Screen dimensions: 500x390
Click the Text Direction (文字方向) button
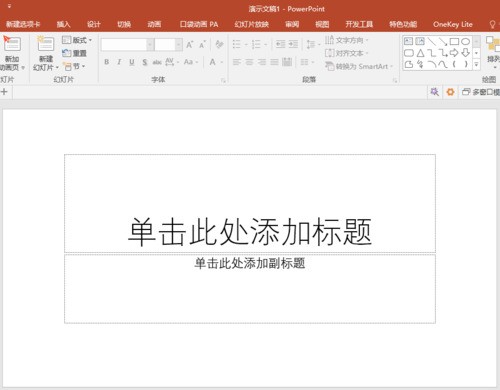pyautogui.click(x=347, y=40)
